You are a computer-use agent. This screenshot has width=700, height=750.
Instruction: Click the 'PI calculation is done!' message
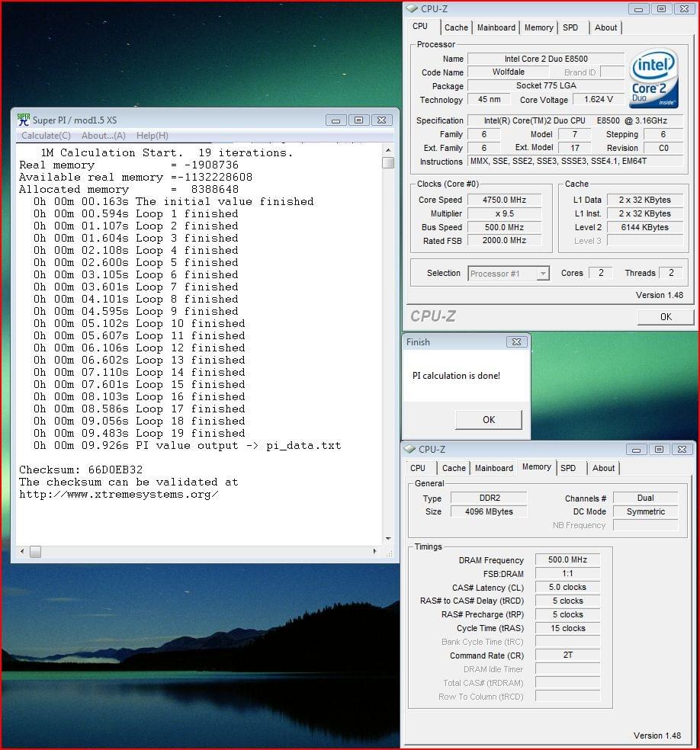coord(456,376)
